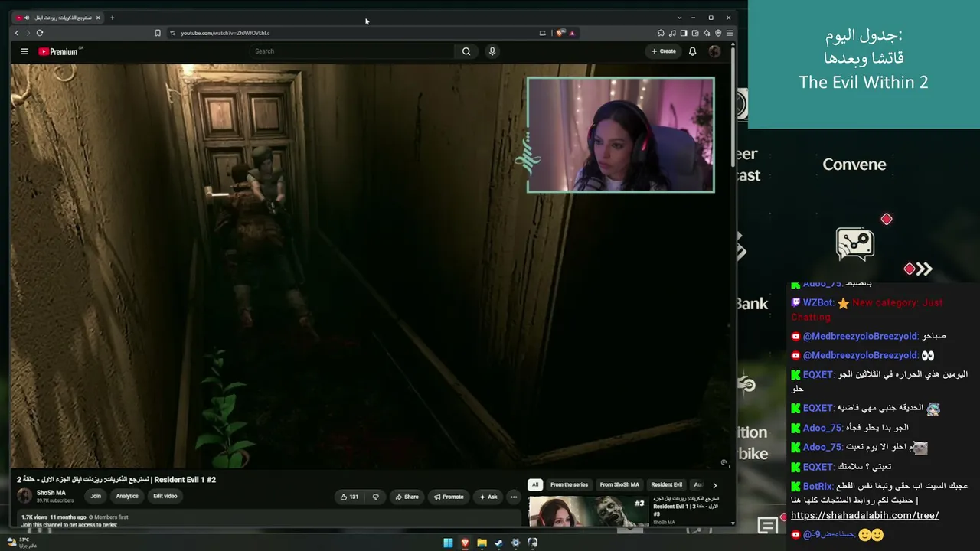Select the From the series chip
The width and height of the screenshot is (980, 551).
[569, 484]
